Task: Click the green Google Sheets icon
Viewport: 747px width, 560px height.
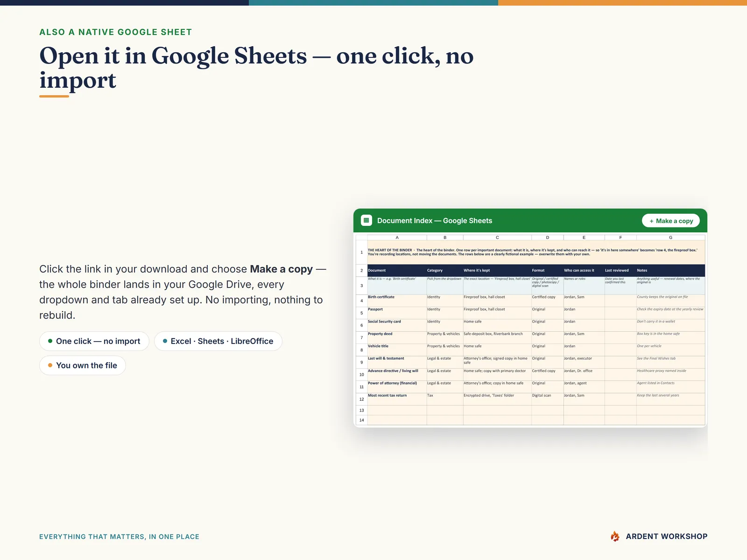Action: pos(366,220)
